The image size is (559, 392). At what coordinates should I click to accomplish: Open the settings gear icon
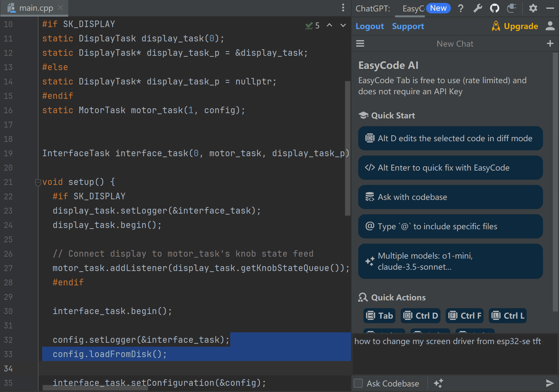533,8
